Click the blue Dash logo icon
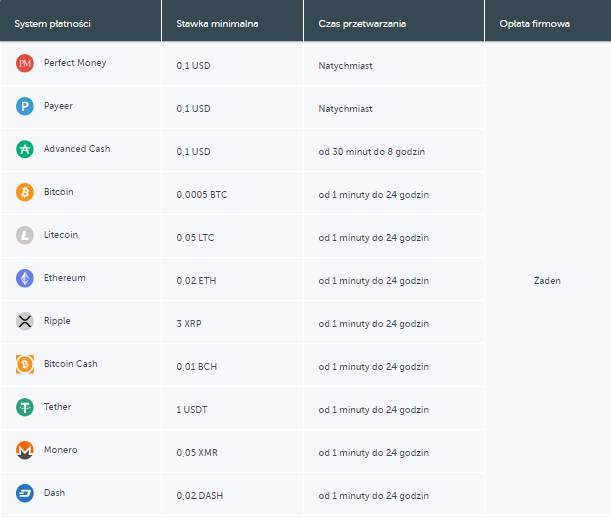Image resolution: width=611 pixels, height=517 pixels. pyautogui.click(x=25, y=494)
